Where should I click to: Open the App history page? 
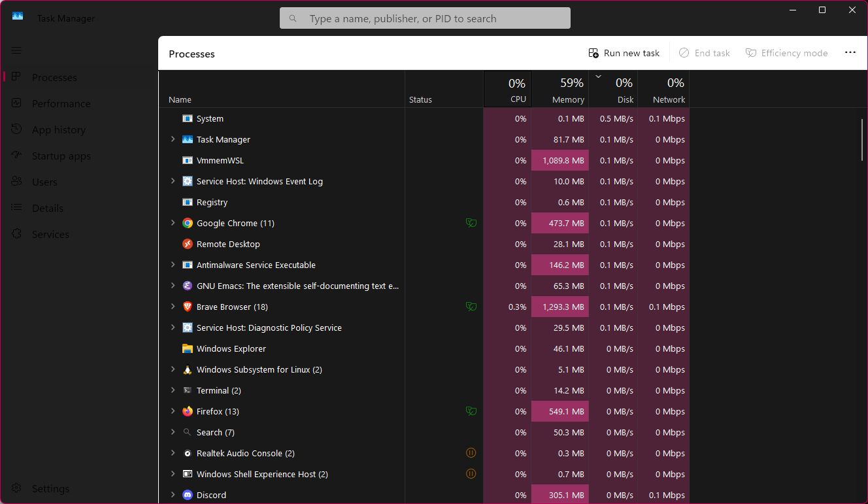click(79, 129)
